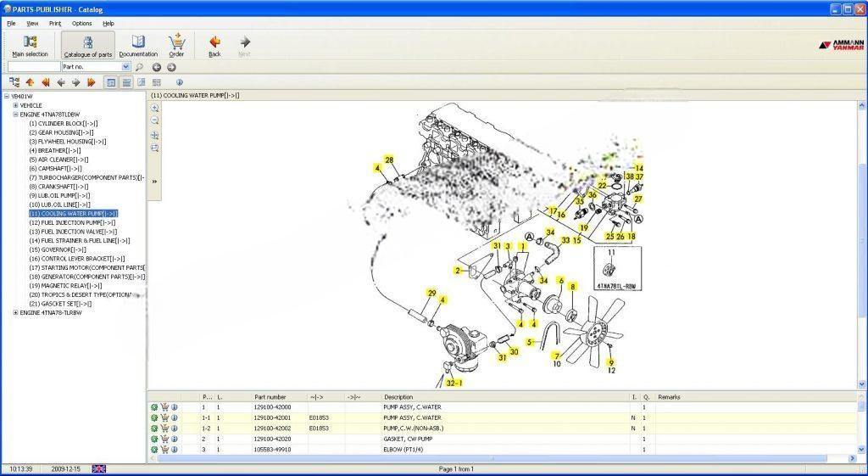
Task: Expand the VEHICLE tree node
Action: click(15, 105)
